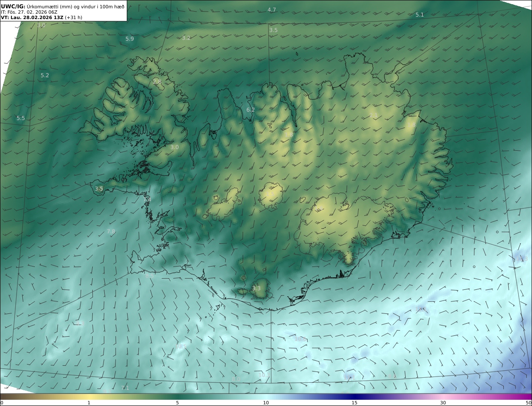Click the map value '4.7'
The height and width of the screenshot is (406, 532).
coord(272,10)
